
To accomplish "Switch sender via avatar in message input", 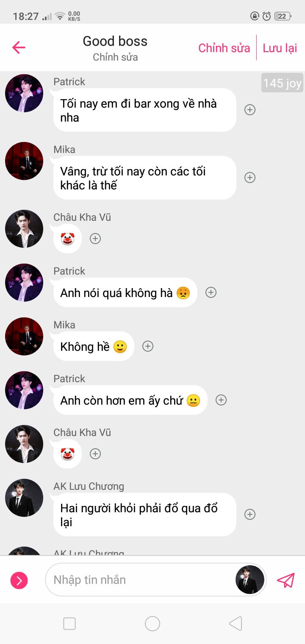I will coord(250,580).
